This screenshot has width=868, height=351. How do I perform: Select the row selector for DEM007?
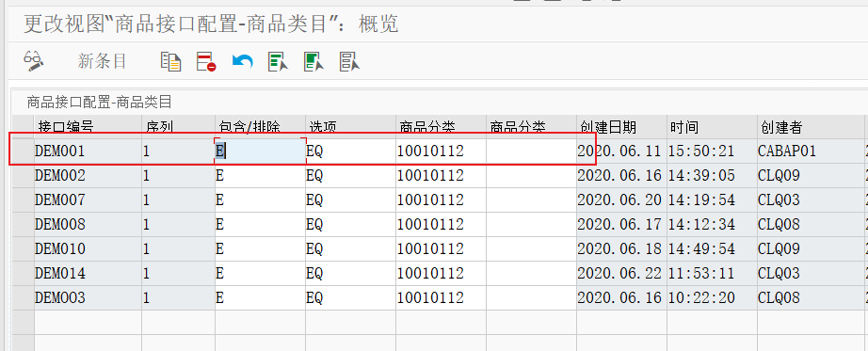(24, 199)
